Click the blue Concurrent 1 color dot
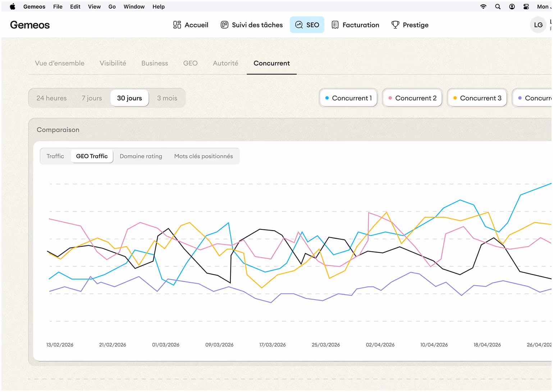The image size is (553, 392). pos(327,98)
